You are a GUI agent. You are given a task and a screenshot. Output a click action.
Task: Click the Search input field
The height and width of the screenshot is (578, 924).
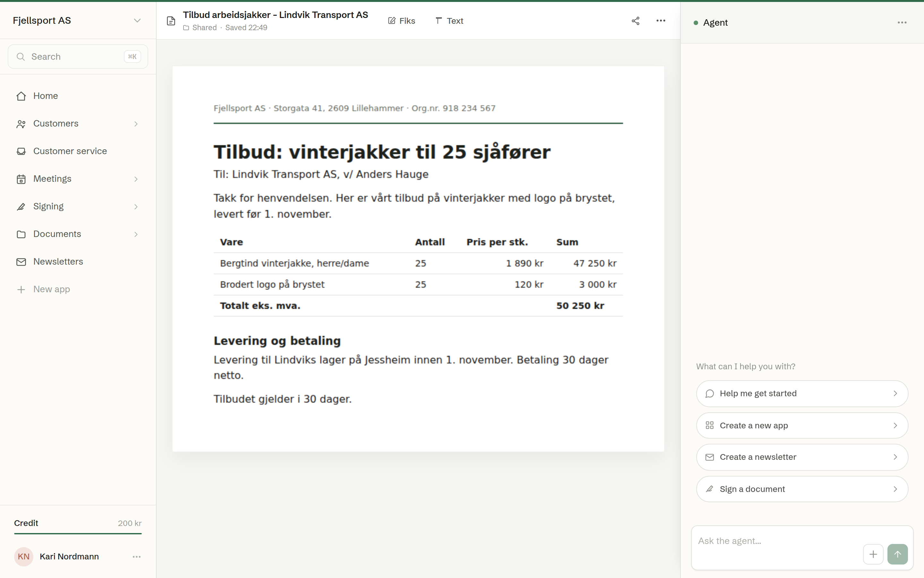(78, 57)
